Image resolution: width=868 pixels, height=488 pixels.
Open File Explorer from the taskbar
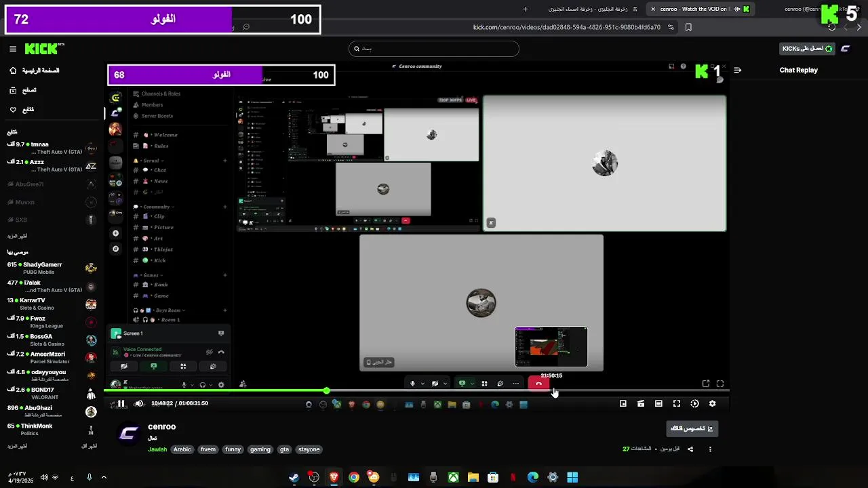click(473, 477)
